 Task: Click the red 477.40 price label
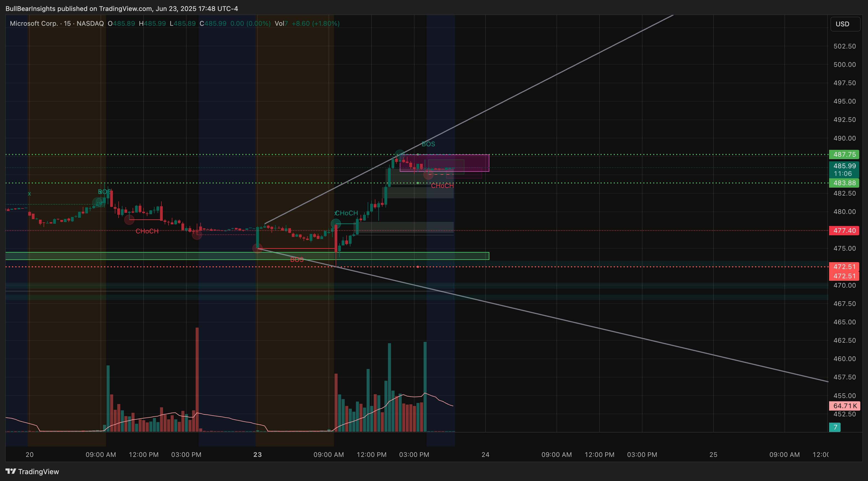pos(844,230)
